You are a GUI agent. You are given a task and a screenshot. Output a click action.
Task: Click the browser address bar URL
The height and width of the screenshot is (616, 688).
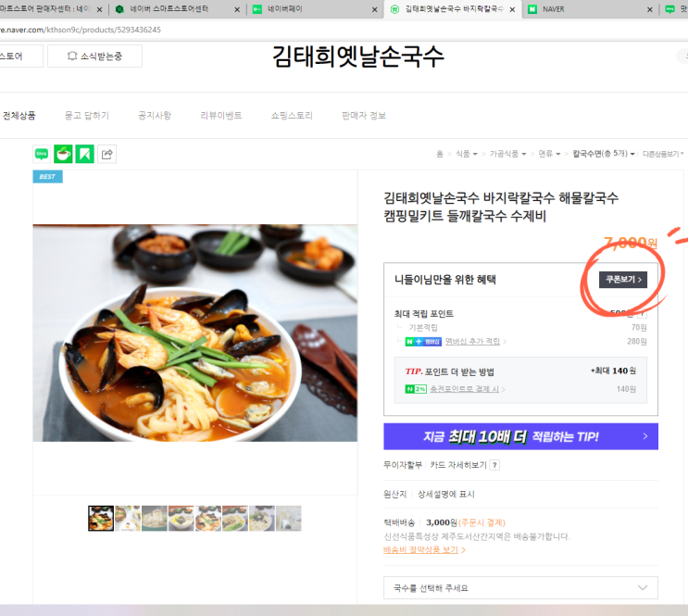pyautogui.click(x=81, y=30)
